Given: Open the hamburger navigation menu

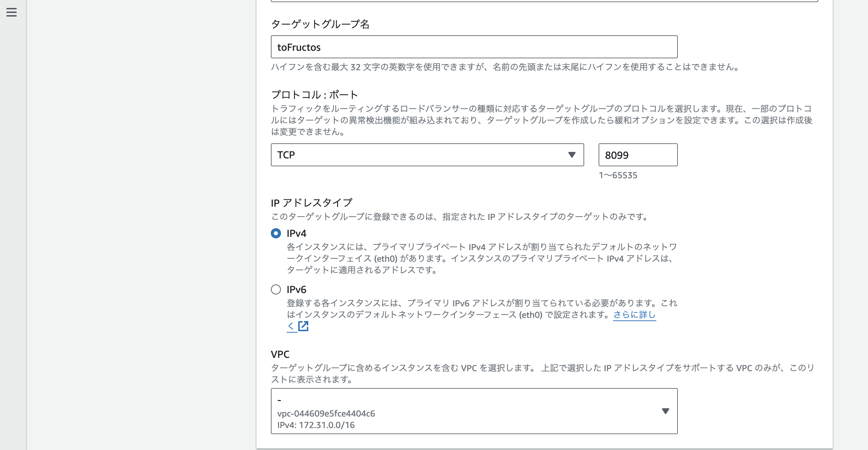Looking at the screenshot, I should coord(12,13).
